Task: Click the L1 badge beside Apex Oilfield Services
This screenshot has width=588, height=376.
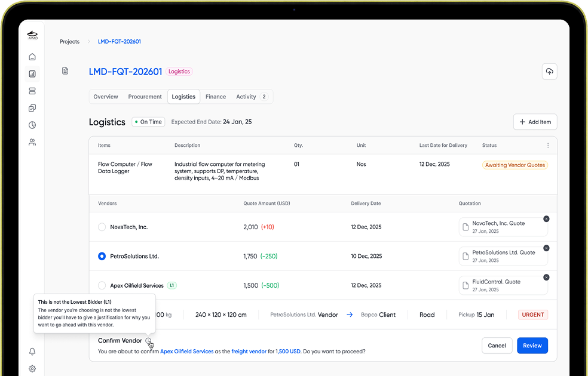Action: tap(171, 285)
